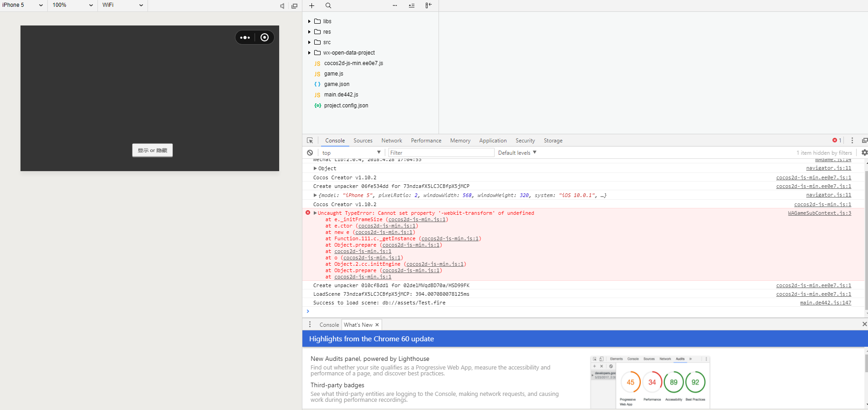868x410 pixels.
Task: Undock the DevTools debugger panel
Action: coord(864,141)
